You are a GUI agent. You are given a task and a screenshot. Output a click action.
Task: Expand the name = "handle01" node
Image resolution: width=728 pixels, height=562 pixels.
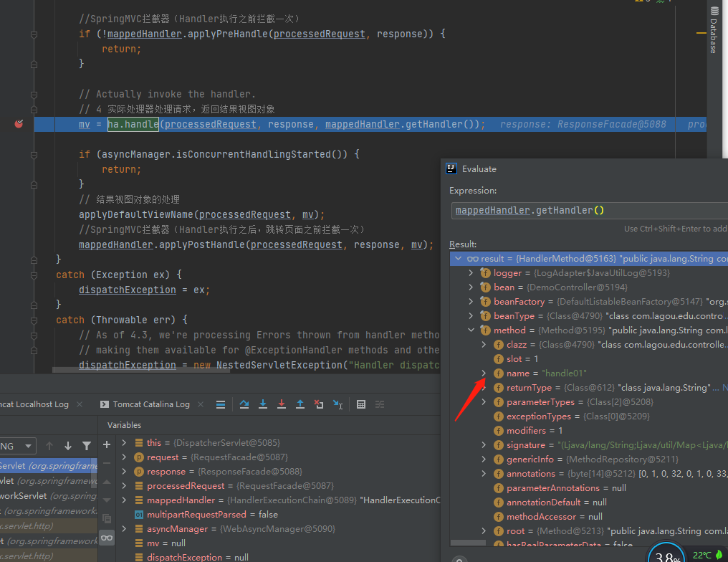pyautogui.click(x=483, y=373)
